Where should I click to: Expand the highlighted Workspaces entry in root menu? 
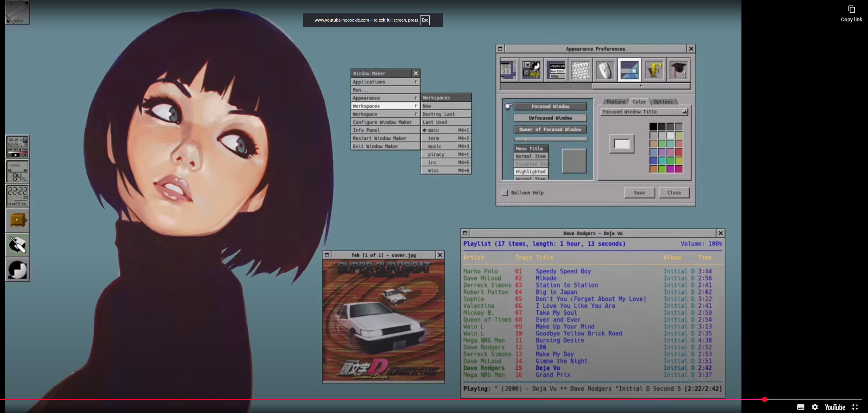385,106
